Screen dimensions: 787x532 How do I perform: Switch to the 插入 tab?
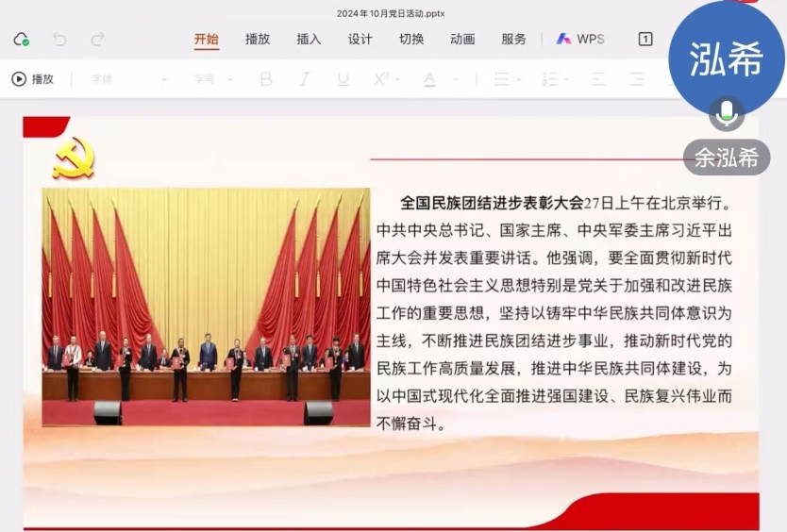[x=309, y=40]
